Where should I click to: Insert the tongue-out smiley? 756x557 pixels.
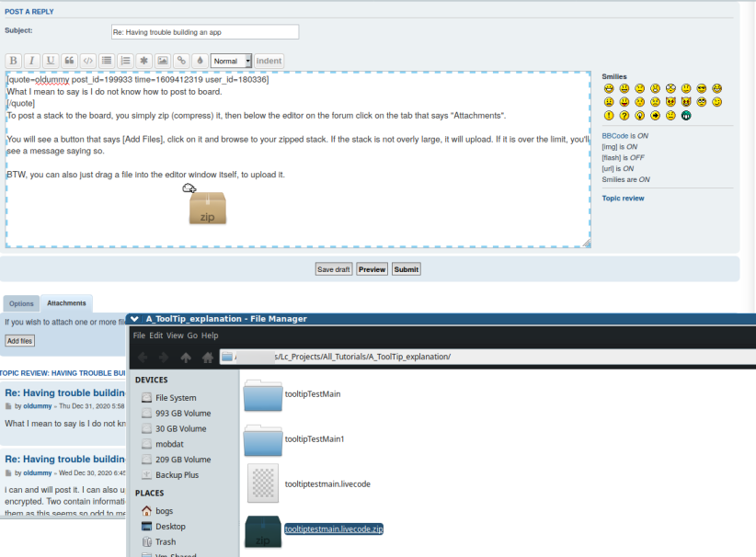[x=624, y=102]
